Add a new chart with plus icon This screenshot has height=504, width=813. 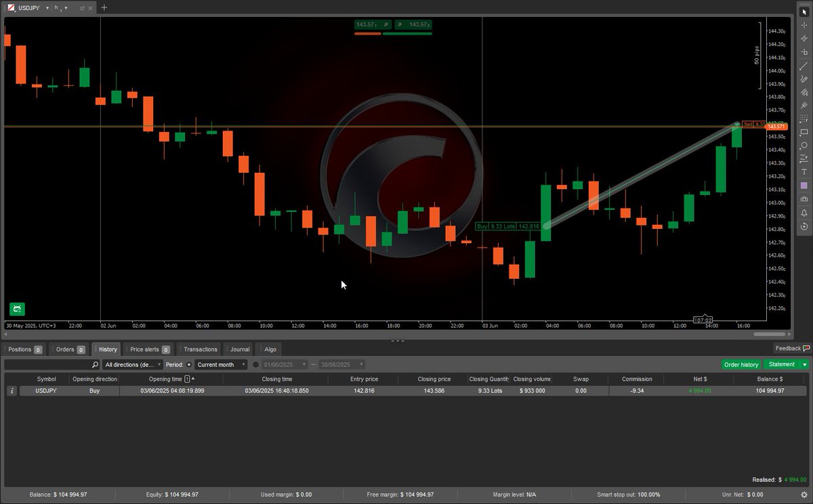[x=104, y=8]
